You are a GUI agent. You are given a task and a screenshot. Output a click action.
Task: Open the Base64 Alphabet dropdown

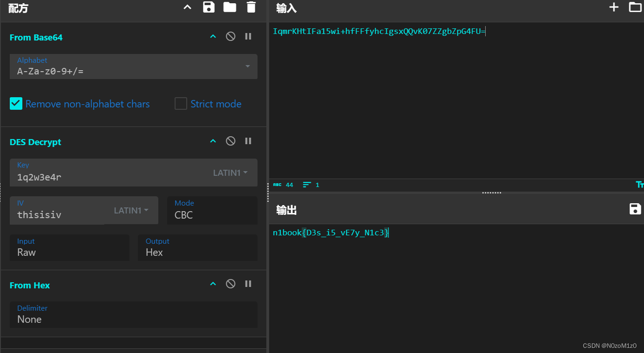(133, 67)
